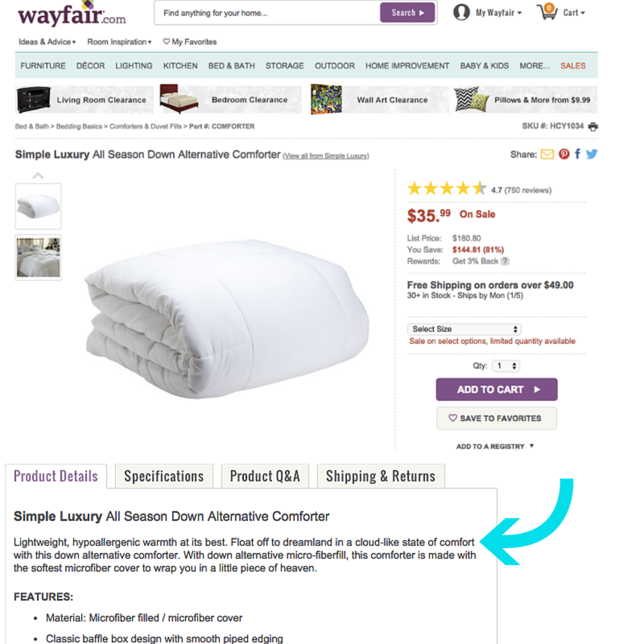
Task: Click the My Wayfair profile icon
Action: click(x=461, y=12)
